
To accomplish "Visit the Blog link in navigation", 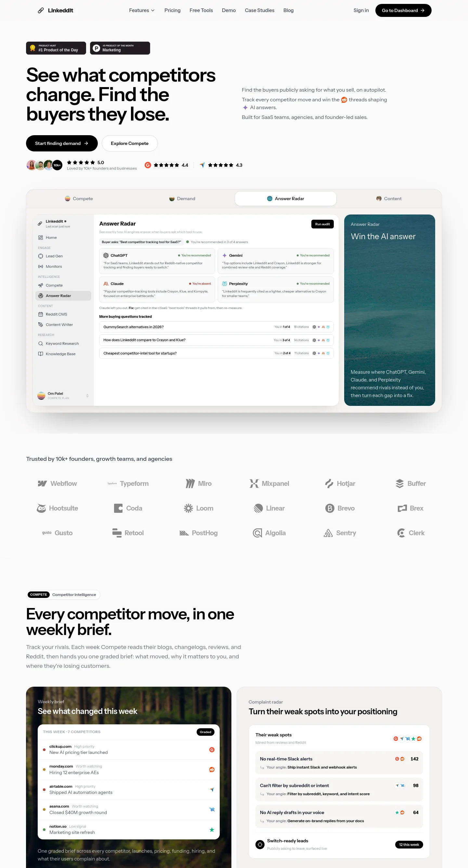I will coord(288,10).
